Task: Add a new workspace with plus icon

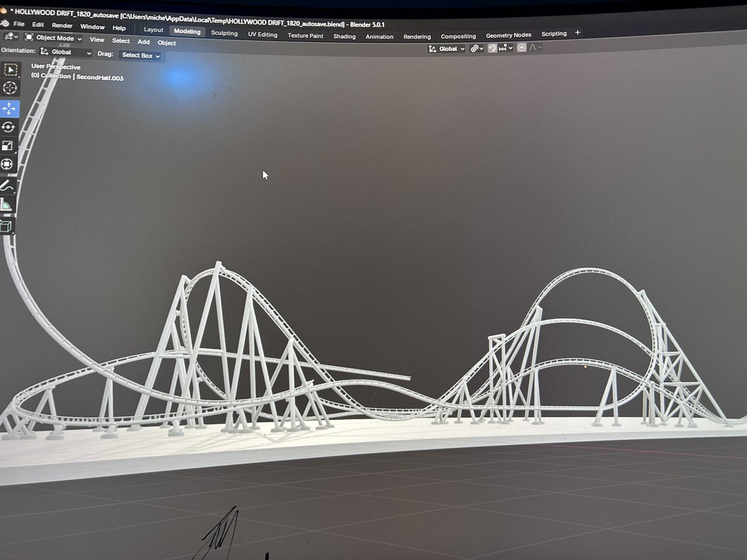Action: [578, 32]
